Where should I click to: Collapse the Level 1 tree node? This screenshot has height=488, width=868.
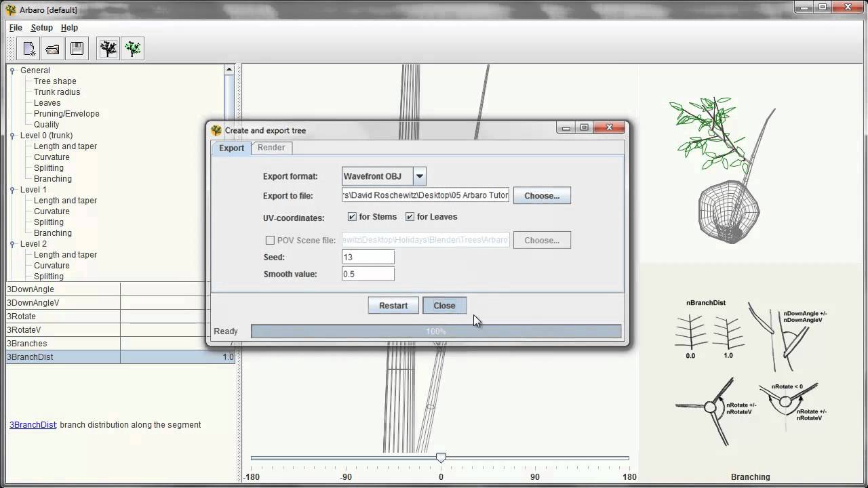pos(12,190)
